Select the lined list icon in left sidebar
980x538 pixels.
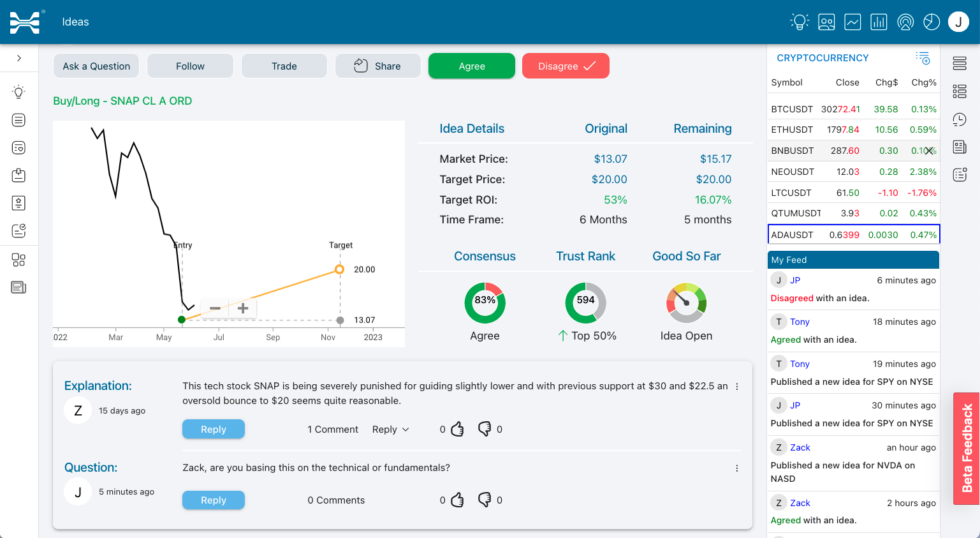coord(18,120)
